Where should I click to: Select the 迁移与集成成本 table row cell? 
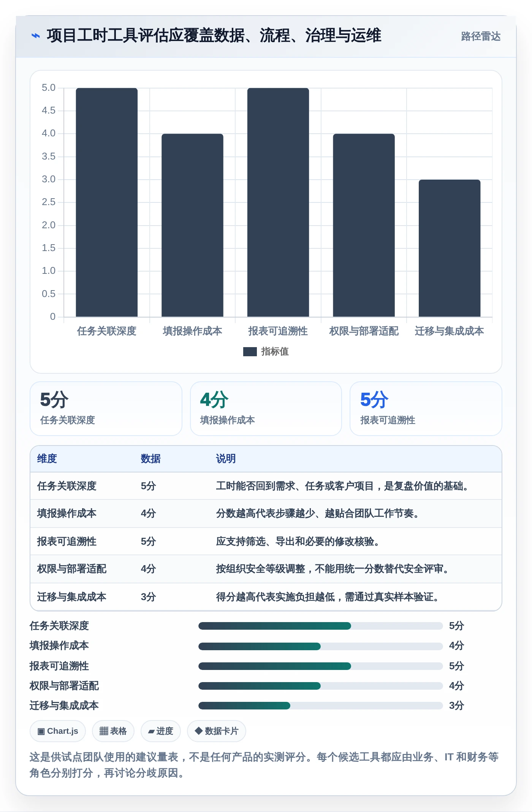pyautogui.click(x=72, y=597)
